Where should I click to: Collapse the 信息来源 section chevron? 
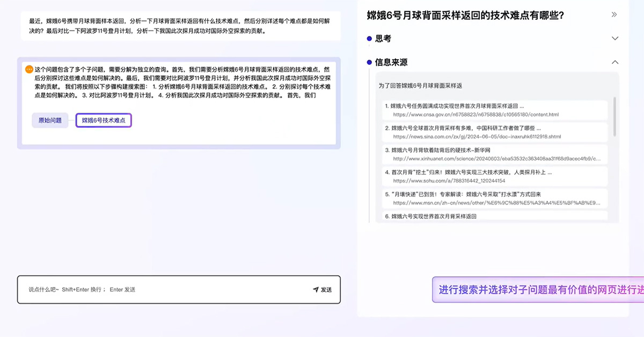tap(615, 62)
